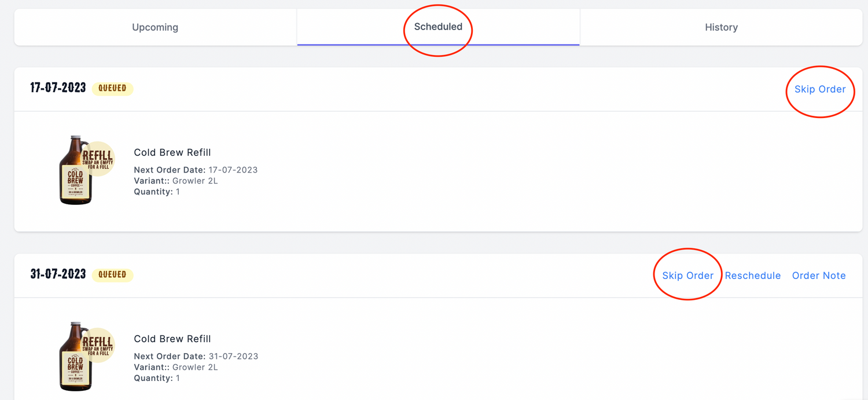Image resolution: width=868 pixels, height=400 pixels.
Task: Open Order Note for 31-07-2023 order
Action: [819, 276]
